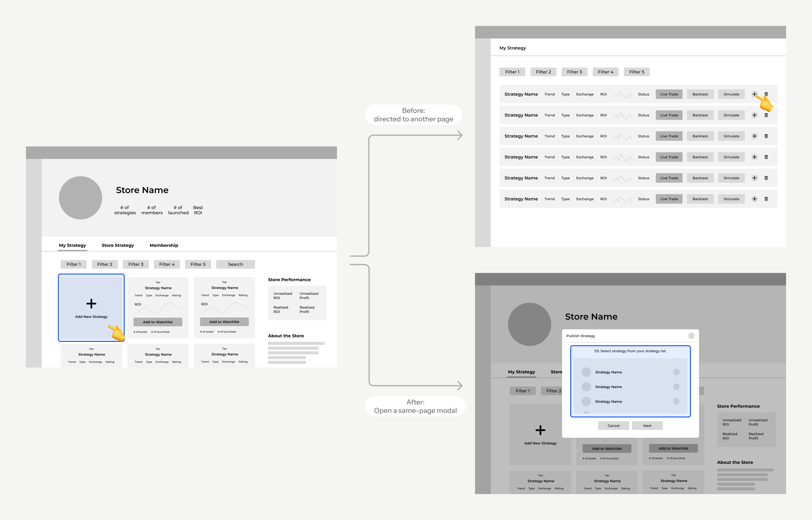Click the trash icon in the fourth strategy row
The height and width of the screenshot is (520, 812).
pos(766,157)
